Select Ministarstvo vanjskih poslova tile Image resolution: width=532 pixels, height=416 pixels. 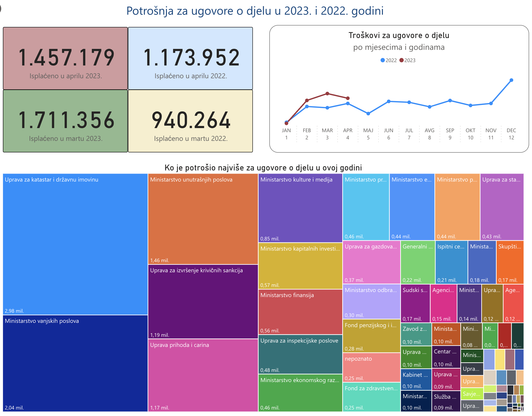[x=75, y=363]
